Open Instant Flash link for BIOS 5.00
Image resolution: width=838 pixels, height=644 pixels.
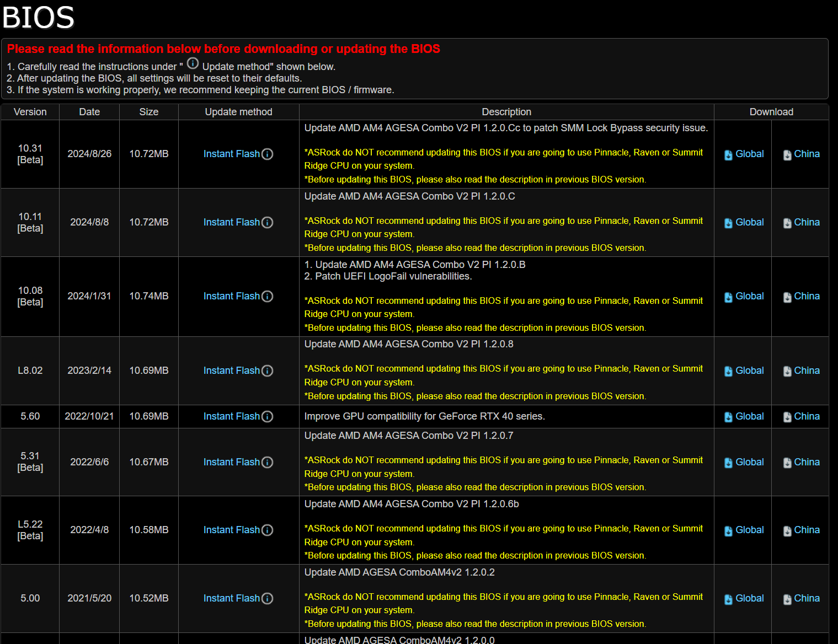(231, 598)
